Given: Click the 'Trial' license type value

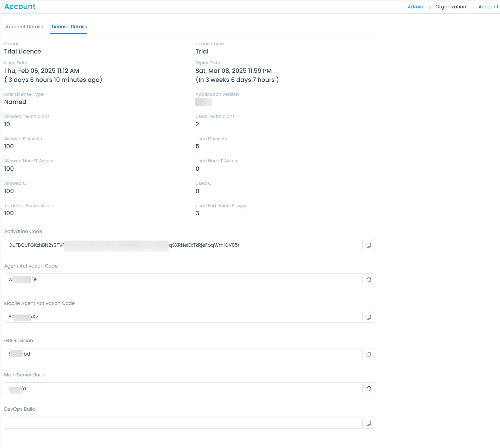Looking at the screenshot, I should [202, 51].
